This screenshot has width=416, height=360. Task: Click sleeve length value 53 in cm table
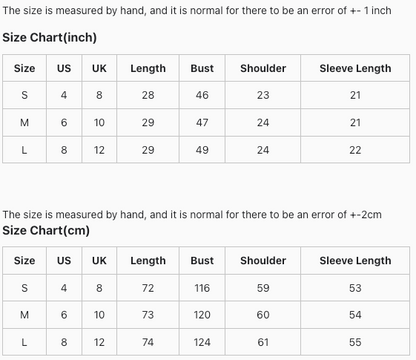point(355,288)
